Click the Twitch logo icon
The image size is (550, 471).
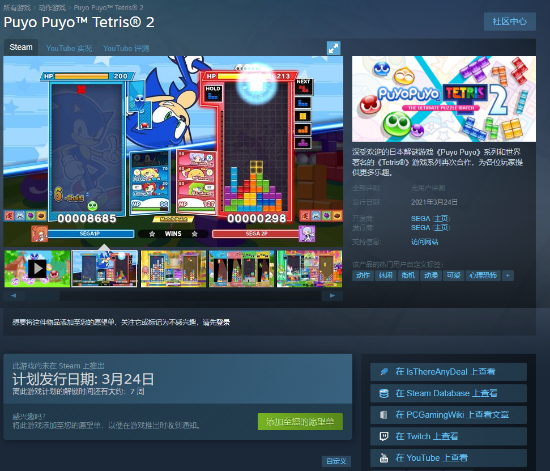[x=384, y=436]
